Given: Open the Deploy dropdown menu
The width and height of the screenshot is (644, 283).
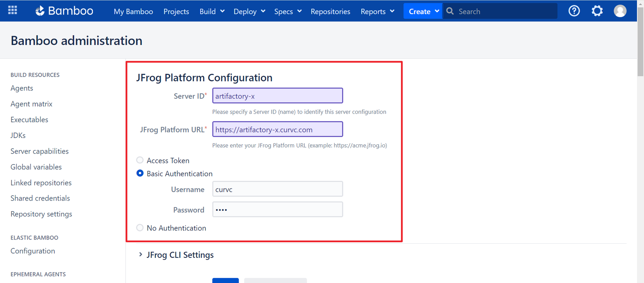Looking at the screenshot, I should click(x=249, y=11).
